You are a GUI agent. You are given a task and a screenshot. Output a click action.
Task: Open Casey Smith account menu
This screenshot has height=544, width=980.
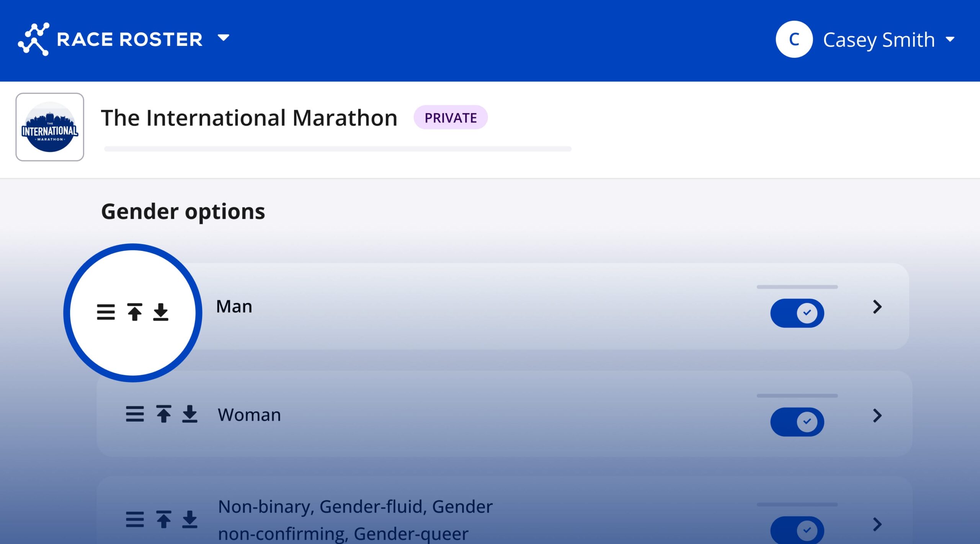(879, 39)
